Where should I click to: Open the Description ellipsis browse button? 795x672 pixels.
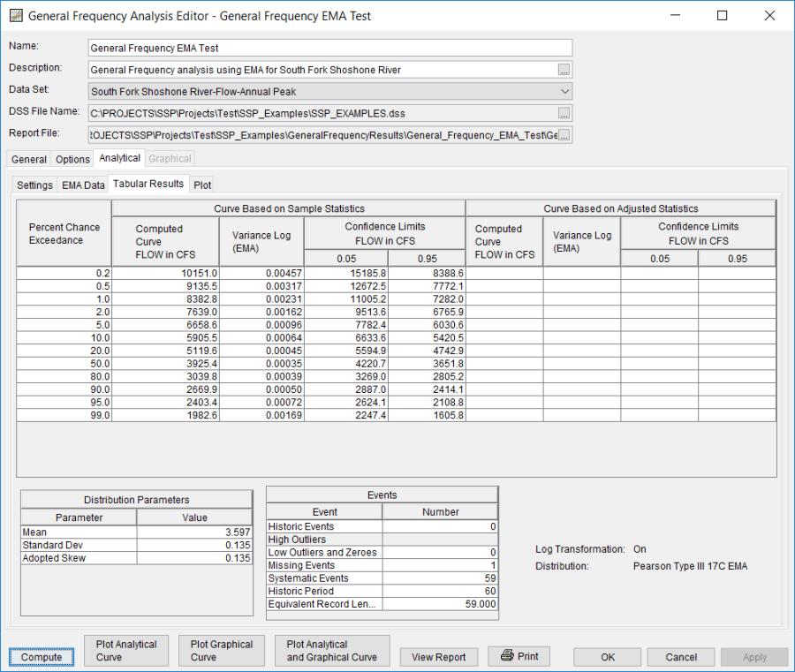coord(564,70)
